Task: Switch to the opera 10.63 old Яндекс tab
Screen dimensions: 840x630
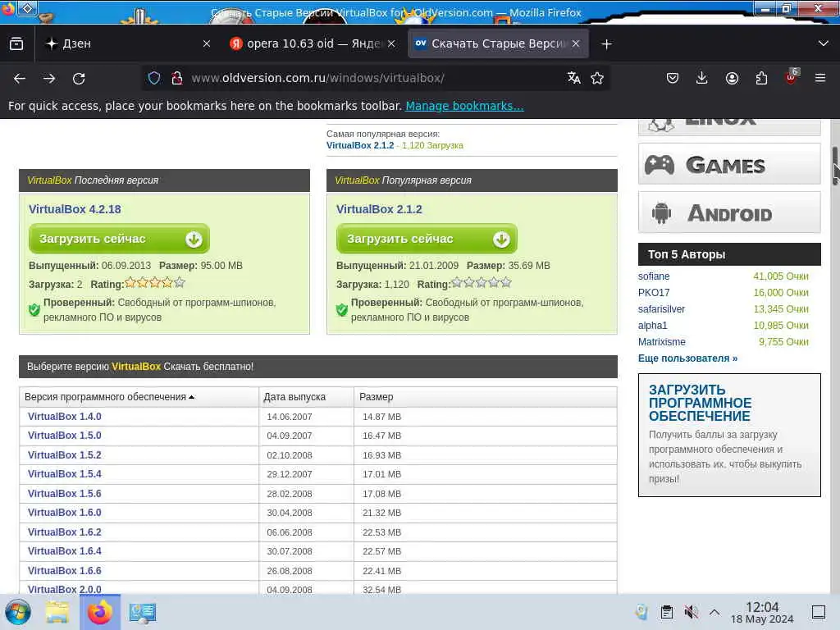Action: click(313, 44)
